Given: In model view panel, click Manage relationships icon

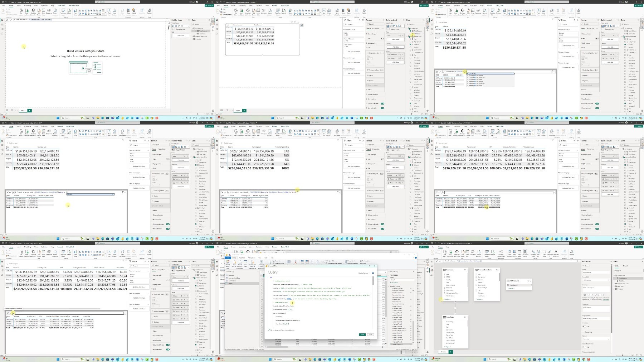Looking at the screenshot, I should [x=501, y=253].
